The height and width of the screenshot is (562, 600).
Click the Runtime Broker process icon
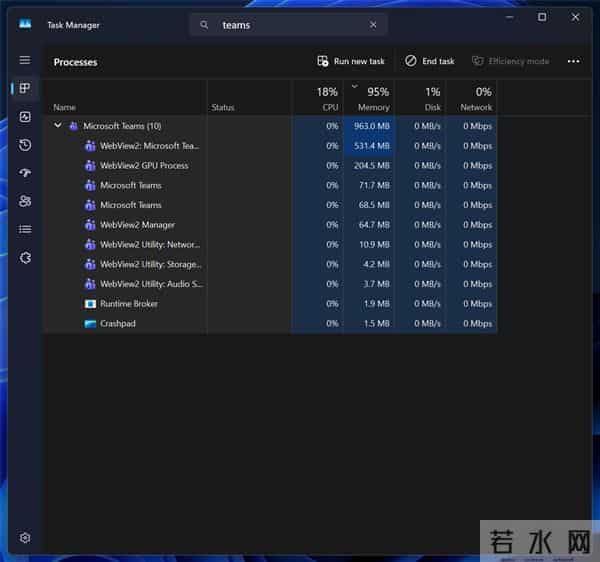90,304
